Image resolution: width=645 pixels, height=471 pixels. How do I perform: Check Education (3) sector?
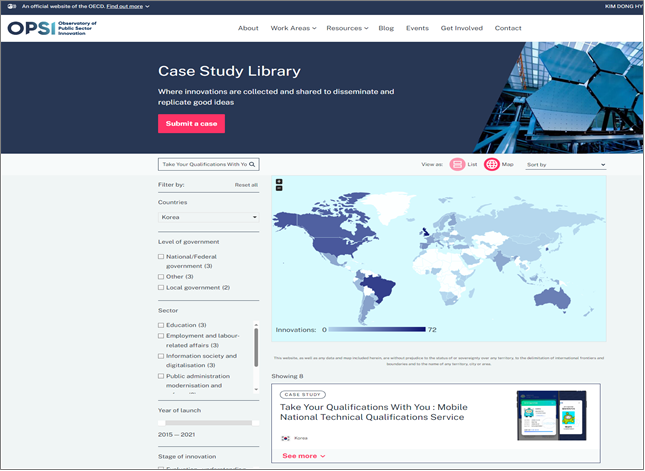[161, 325]
